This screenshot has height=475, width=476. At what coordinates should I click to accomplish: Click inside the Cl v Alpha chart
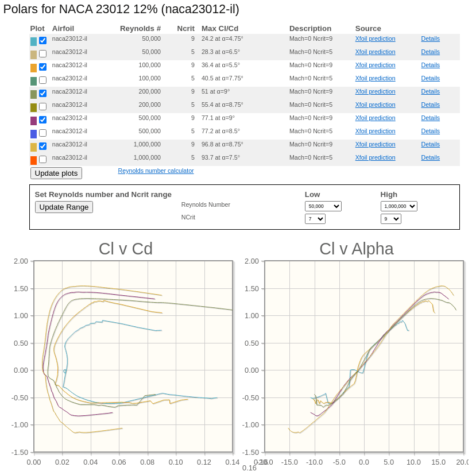pyautogui.click(x=363, y=356)
